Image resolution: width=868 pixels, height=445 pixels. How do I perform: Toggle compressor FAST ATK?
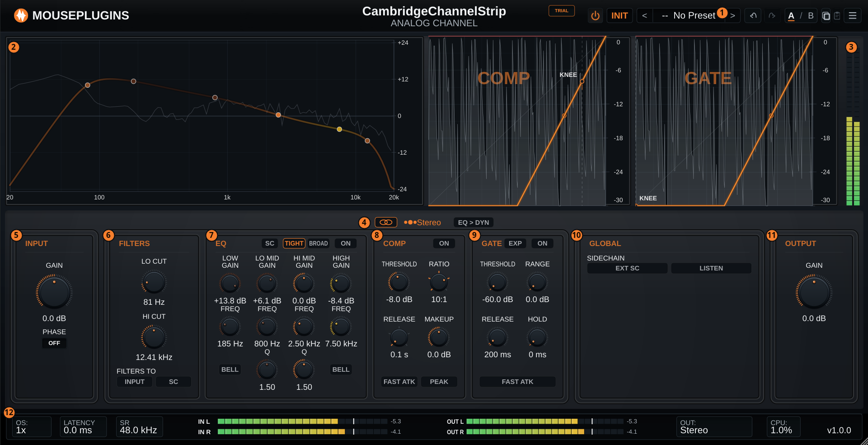(399, 382)
